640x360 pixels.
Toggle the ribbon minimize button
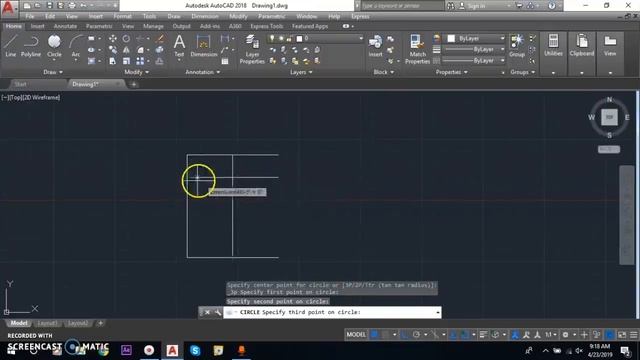[x=346, y=26]
